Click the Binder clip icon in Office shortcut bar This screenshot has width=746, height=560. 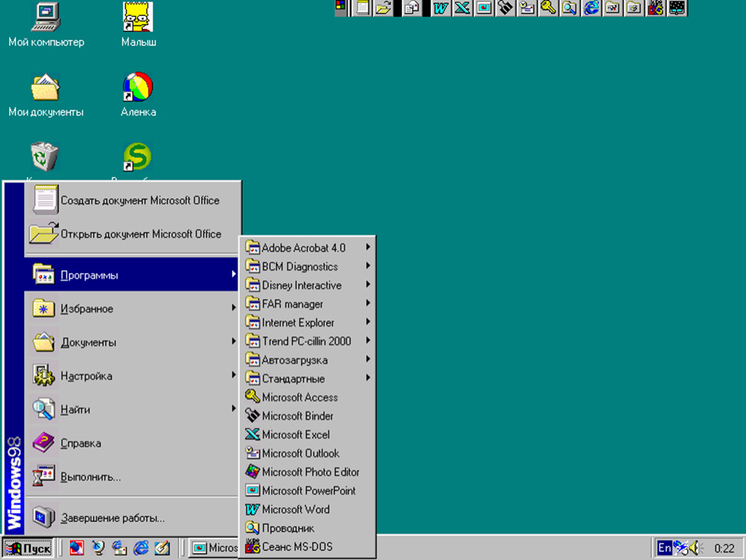505,8
